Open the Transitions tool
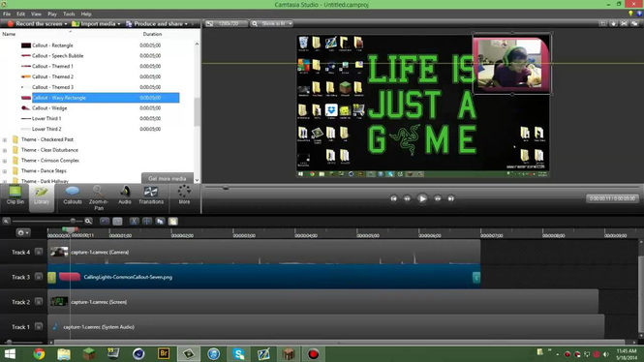This screenshot has height=362, width=644. [151, 196]
